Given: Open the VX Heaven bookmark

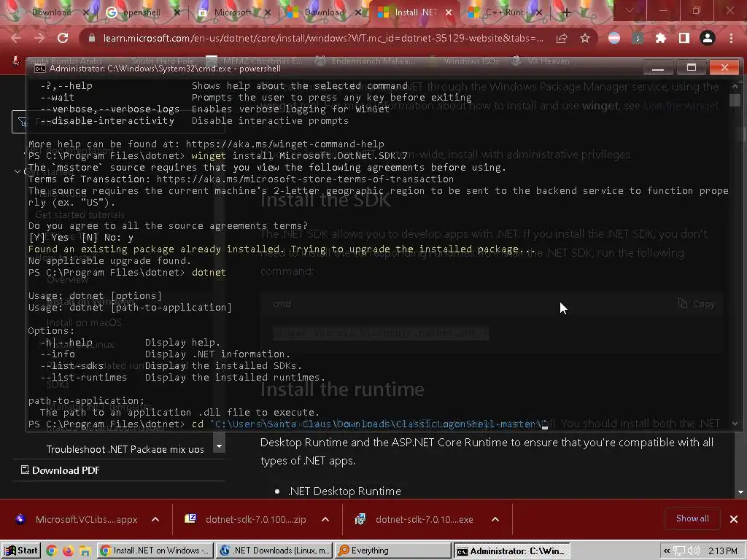Looking at the screenshot, I should pyautogui.click(x=541, y=61).
